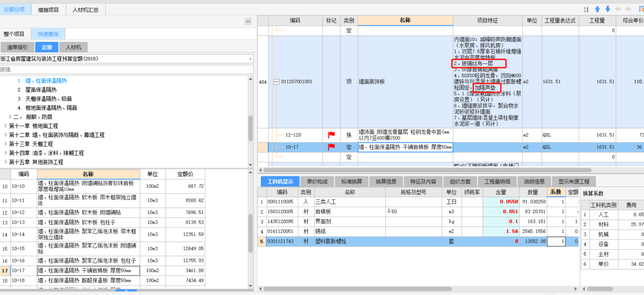Viewport: 644px width, 295px height.
Task: Expand 第十二章 墙、柱面装饰与隔断 node
Action: [6, 135]
